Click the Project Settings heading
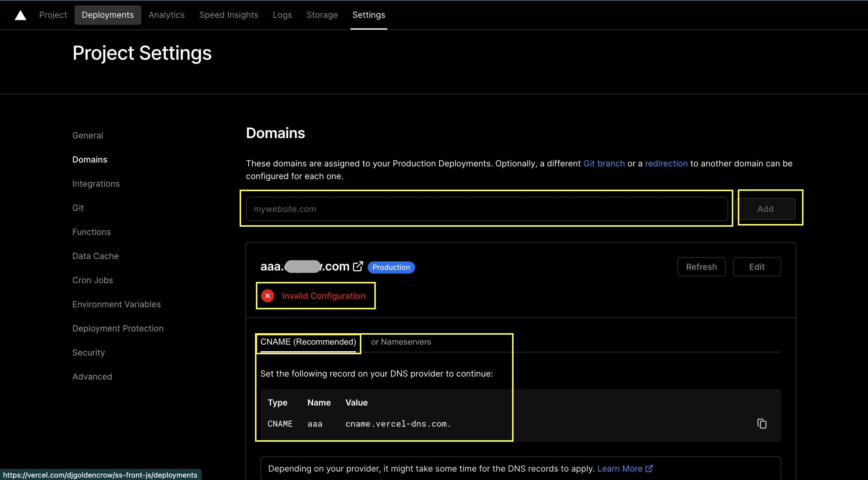This screenshot has height=480, width=868. [x=142, y=53]
